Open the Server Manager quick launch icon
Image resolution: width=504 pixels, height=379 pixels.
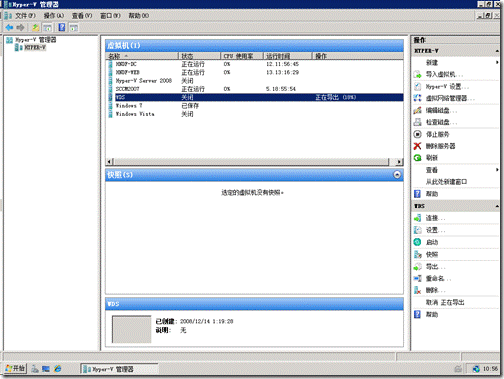35,369
